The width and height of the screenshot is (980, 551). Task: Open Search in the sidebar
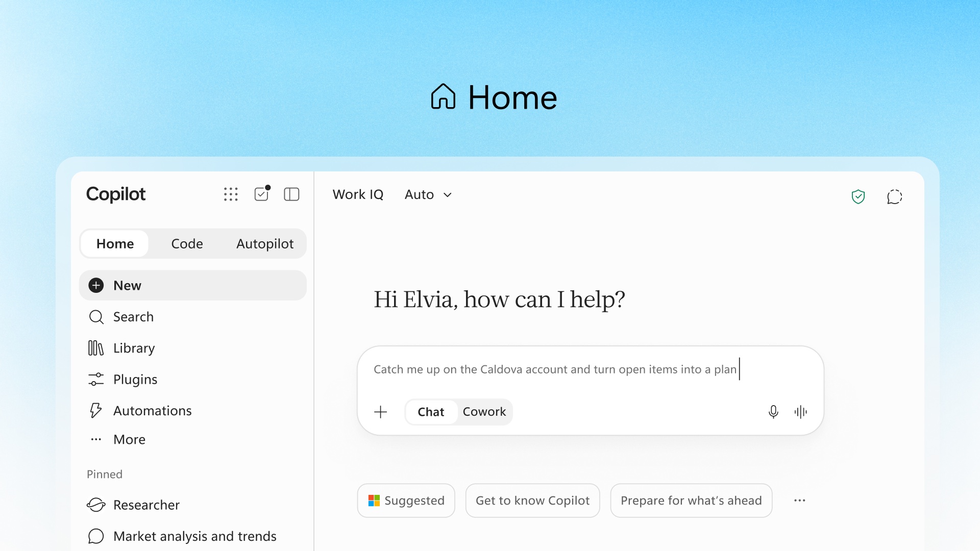pos(193,317)
